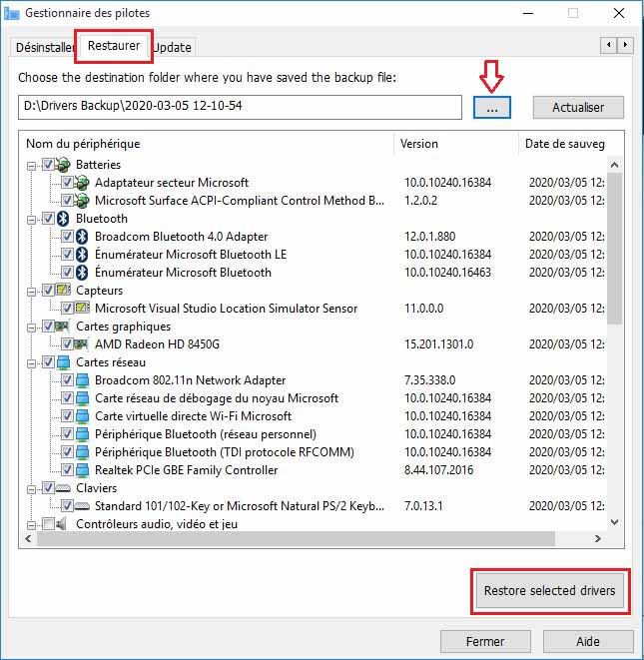Click the AMD Radeon HD 8450G icon
Screen dimensions: 644x660
82,344
